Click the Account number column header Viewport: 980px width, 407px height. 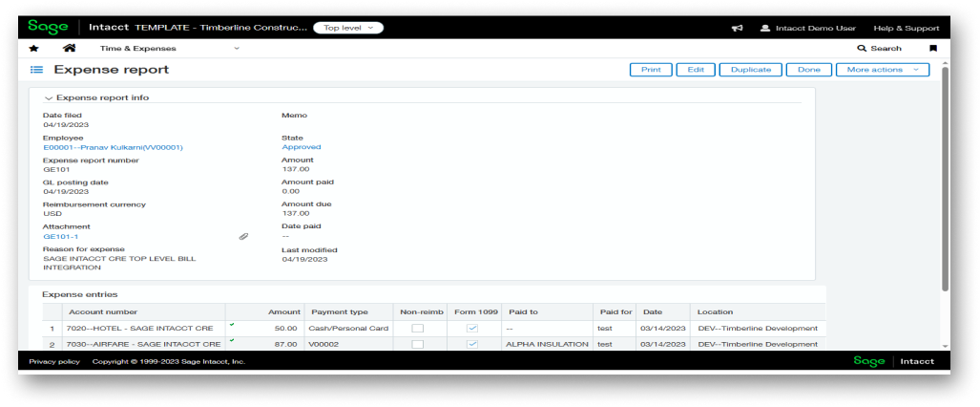pos(144,311)
